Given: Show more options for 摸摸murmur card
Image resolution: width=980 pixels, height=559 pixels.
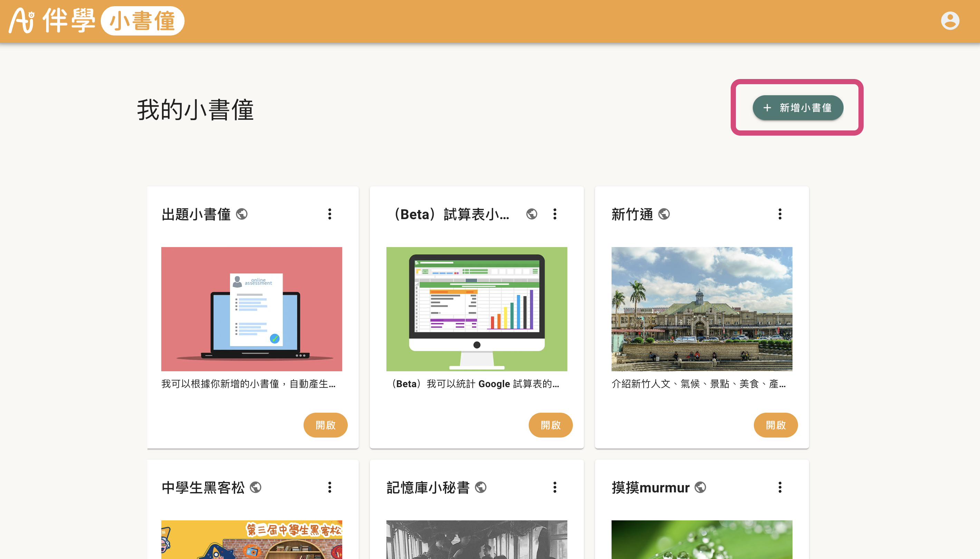Looking at the screenshot, I should coord(780,487).
